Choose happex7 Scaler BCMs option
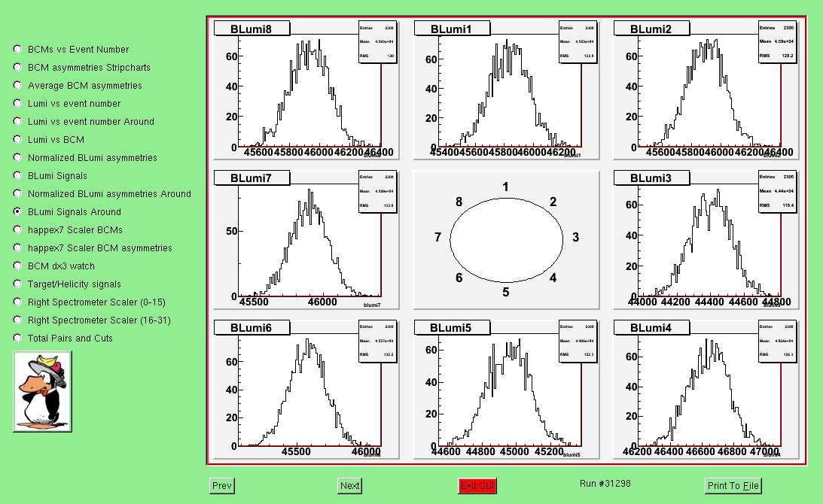Viewport: 823px width, 504px height. pyautogui.click(x=17, y=229)
